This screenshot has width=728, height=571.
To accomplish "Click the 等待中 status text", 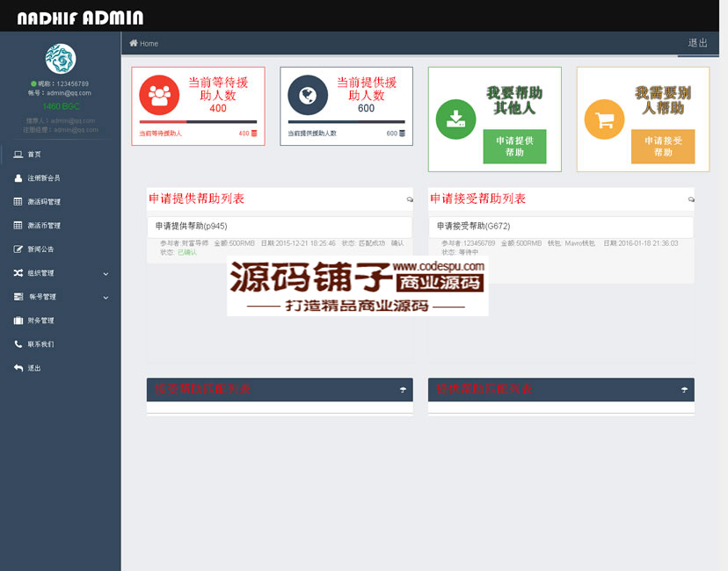I will click(x=469, y=252).
